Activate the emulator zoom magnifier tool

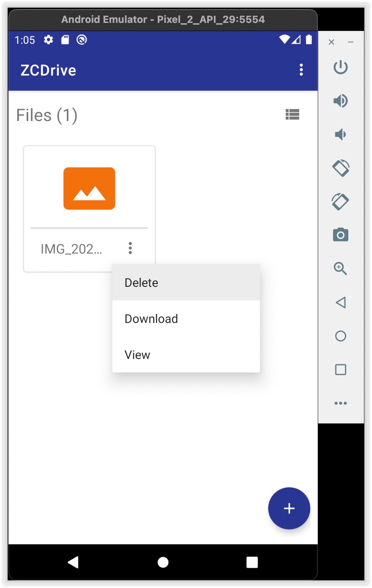(340, 268)
